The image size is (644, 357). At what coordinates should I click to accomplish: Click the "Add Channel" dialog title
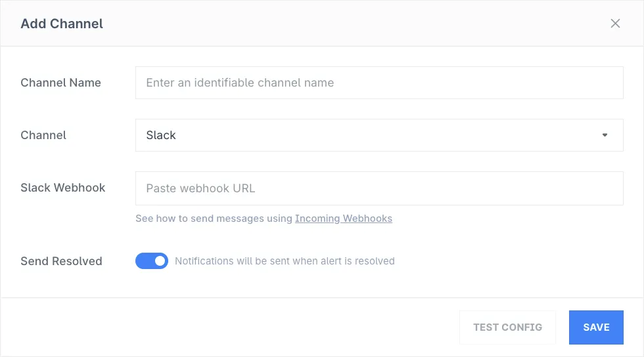(62, 24)
